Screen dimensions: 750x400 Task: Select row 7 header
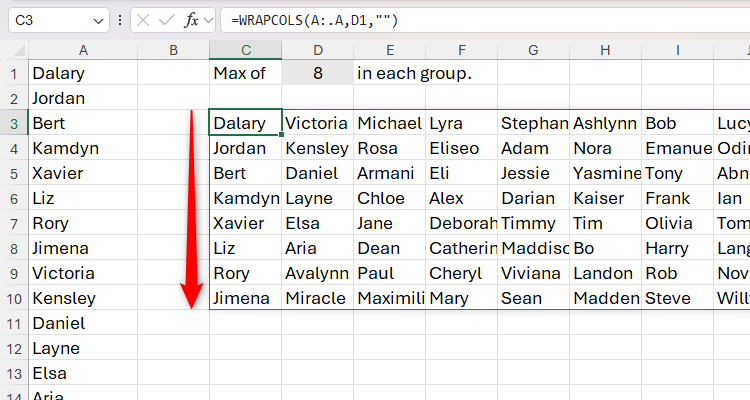coord(14,223)
